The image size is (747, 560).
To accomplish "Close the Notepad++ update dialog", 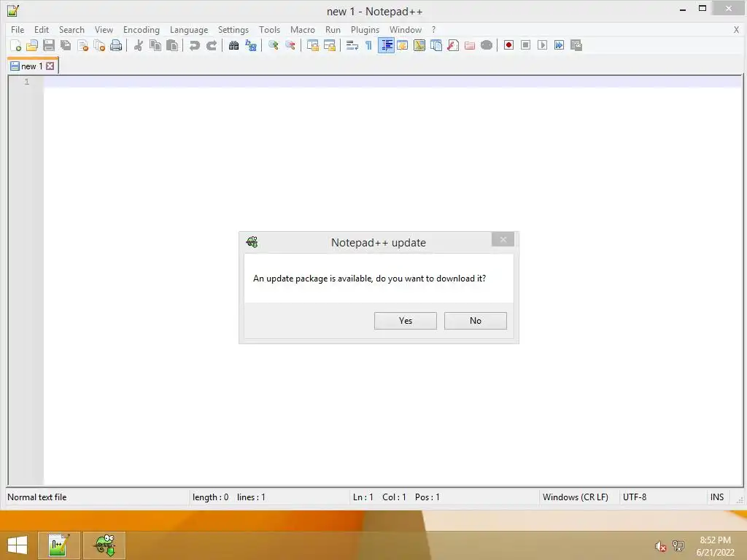I will (x=503, y=239).
